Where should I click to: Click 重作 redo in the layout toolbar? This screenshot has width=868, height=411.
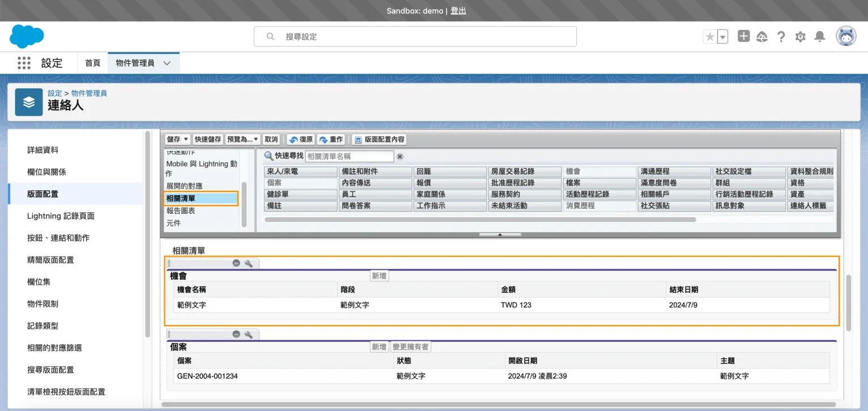click(331, 139)
